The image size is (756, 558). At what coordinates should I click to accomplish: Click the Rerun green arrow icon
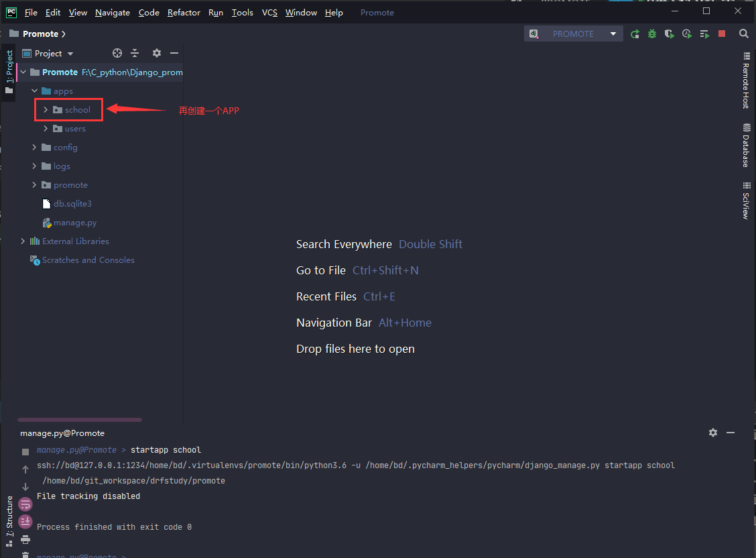(x=635, y=34)
